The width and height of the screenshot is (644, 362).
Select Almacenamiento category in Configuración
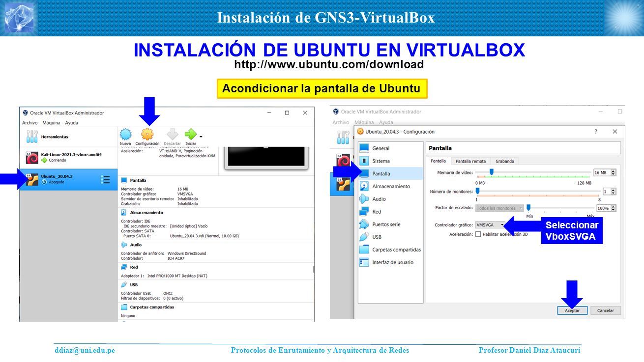(391, 187)
